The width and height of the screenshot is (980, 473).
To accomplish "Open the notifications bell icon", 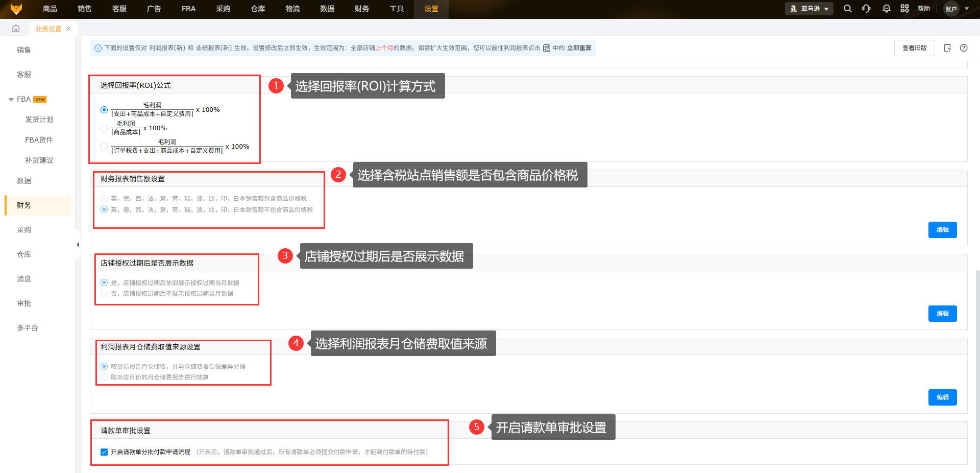I will click(x=887, y=9).
